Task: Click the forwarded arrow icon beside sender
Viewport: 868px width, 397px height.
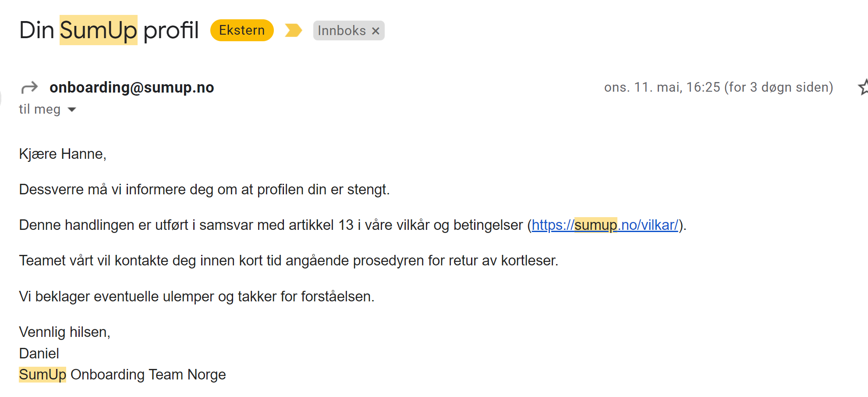Action: pos(29,88)
